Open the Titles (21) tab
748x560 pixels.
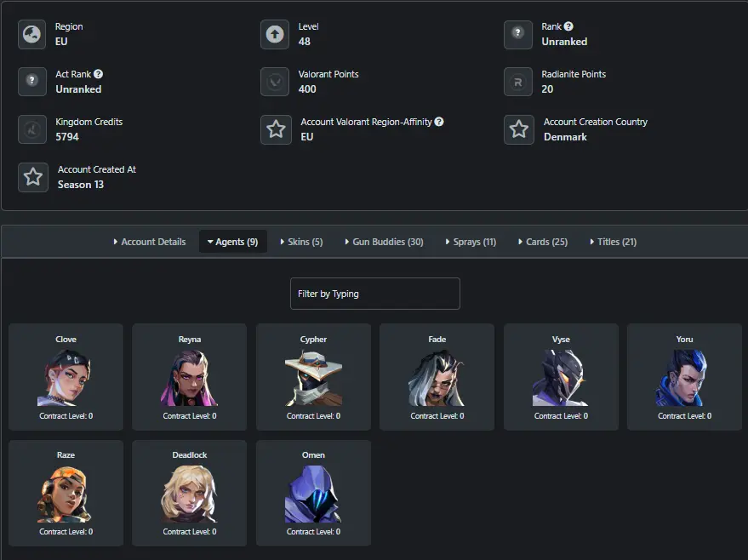[613, 242]
